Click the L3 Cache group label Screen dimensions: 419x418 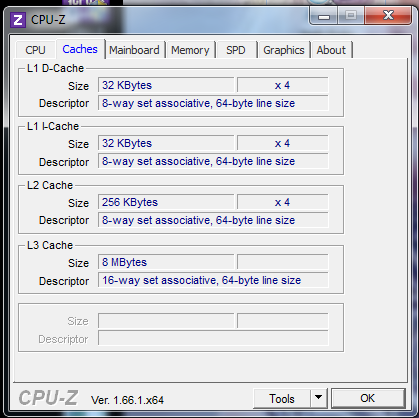pyautogui.click(x=50, y=245)
